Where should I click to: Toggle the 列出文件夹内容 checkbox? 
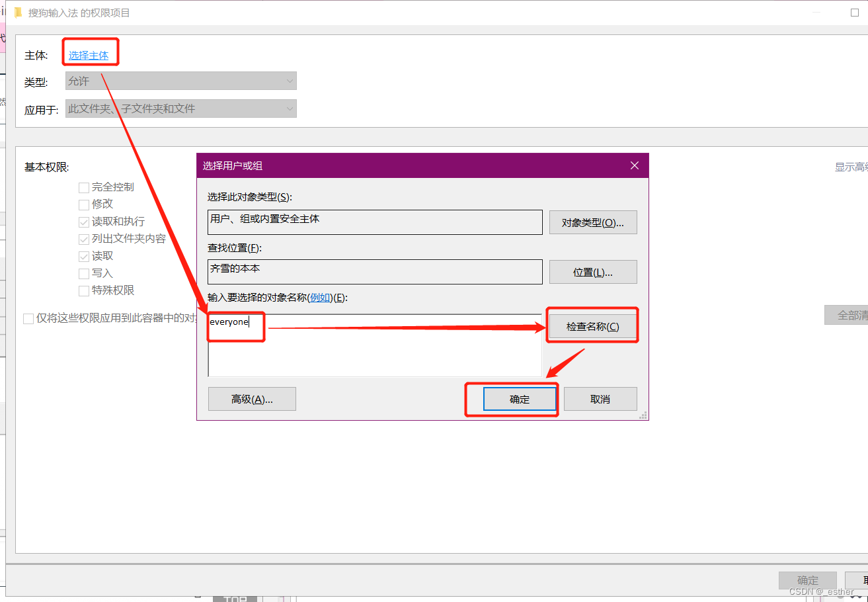coord(84,239)
